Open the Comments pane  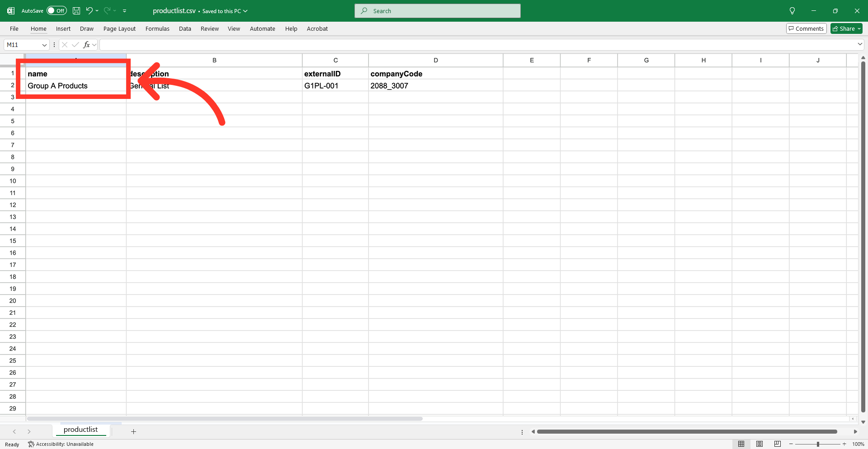point(807,28)
